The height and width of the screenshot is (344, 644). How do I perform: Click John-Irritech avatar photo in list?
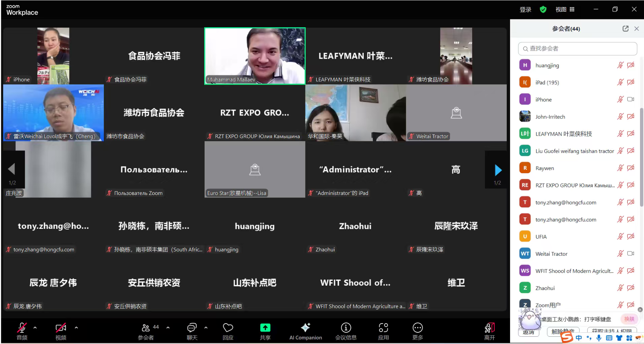point(525,117)
